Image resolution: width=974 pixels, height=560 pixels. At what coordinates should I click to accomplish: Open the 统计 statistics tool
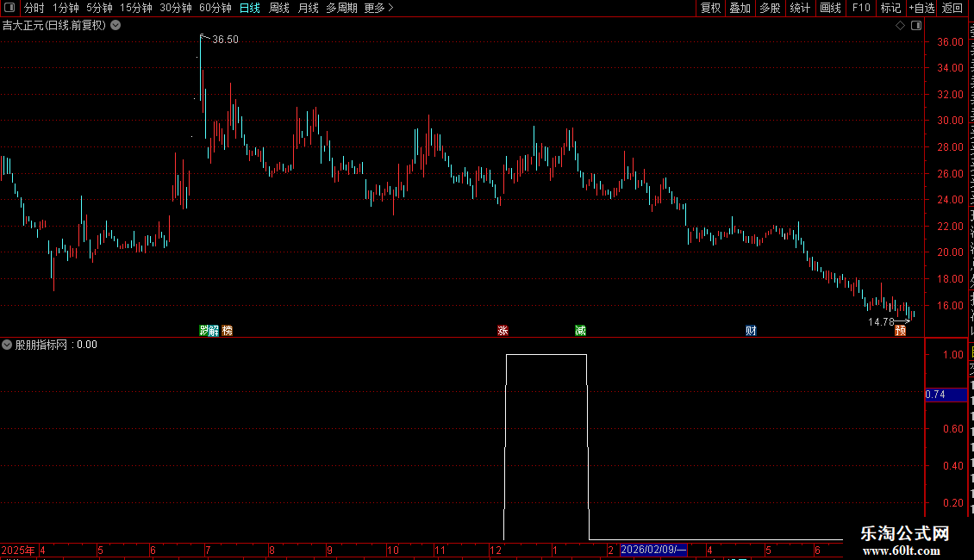(799, 8)
